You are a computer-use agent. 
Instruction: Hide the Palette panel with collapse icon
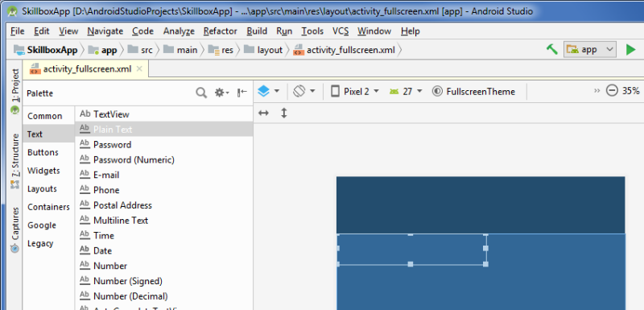click(x=242, y=93)
